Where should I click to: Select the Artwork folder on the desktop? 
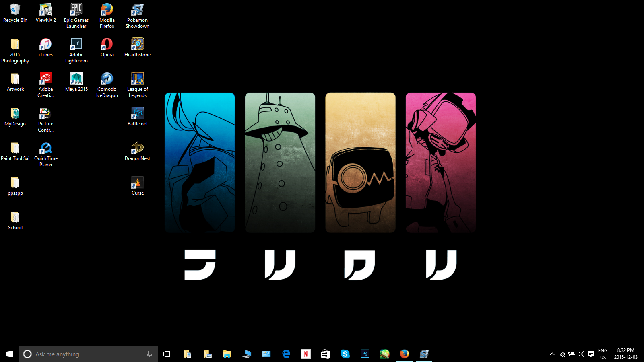(15, 82)
